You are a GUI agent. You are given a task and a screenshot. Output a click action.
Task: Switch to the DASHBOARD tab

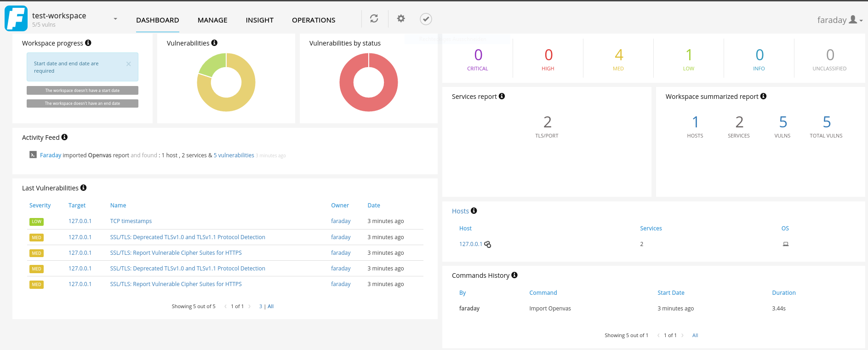coord(158,20)
